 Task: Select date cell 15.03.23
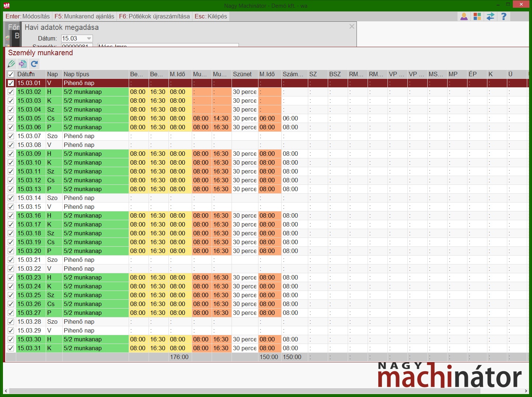click(31, 277)
